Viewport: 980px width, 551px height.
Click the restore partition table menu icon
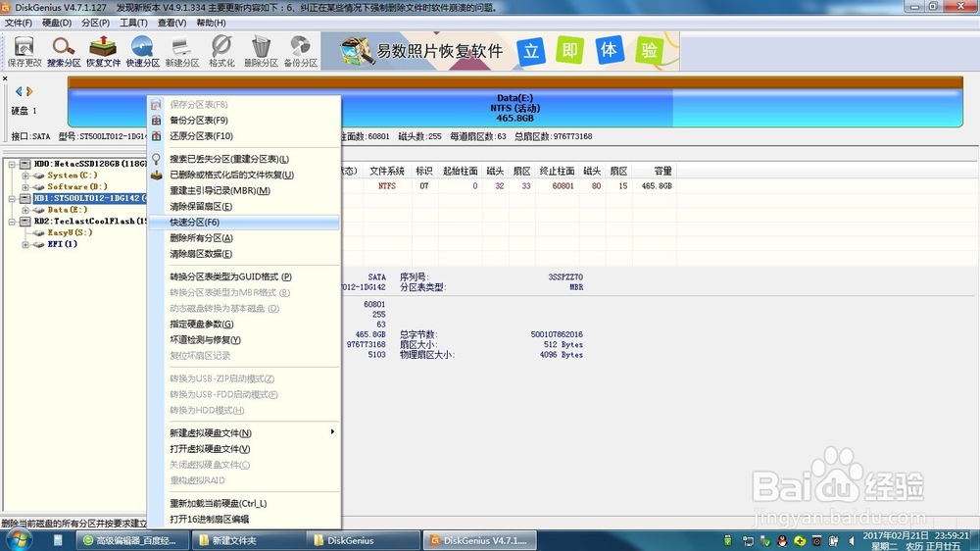pos(156,135)
